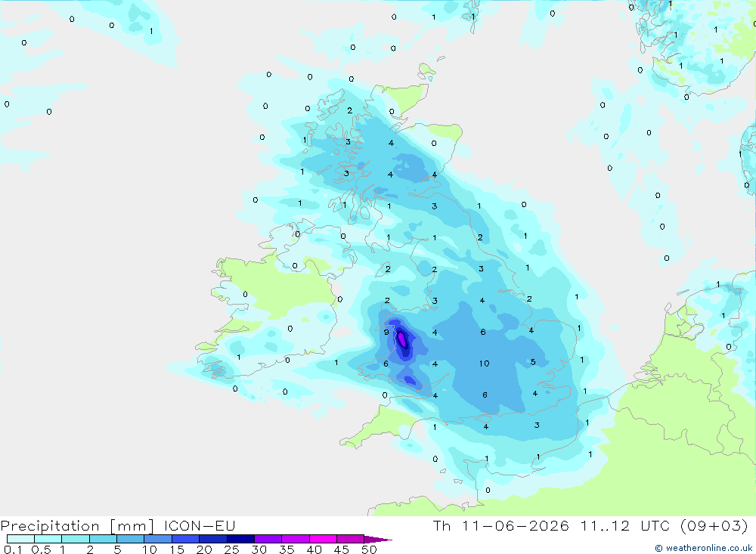Image resolution: width=756 pixels, height=554 pixels.
Task: Click the above-50 arrow tip of the legend
Action: 378,539
